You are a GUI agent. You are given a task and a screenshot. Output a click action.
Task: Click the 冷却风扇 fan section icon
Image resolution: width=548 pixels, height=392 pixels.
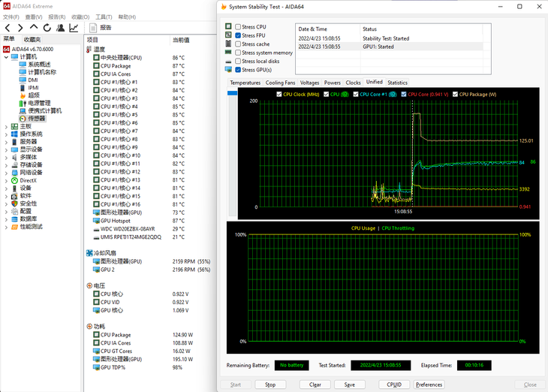click(89, 253)
